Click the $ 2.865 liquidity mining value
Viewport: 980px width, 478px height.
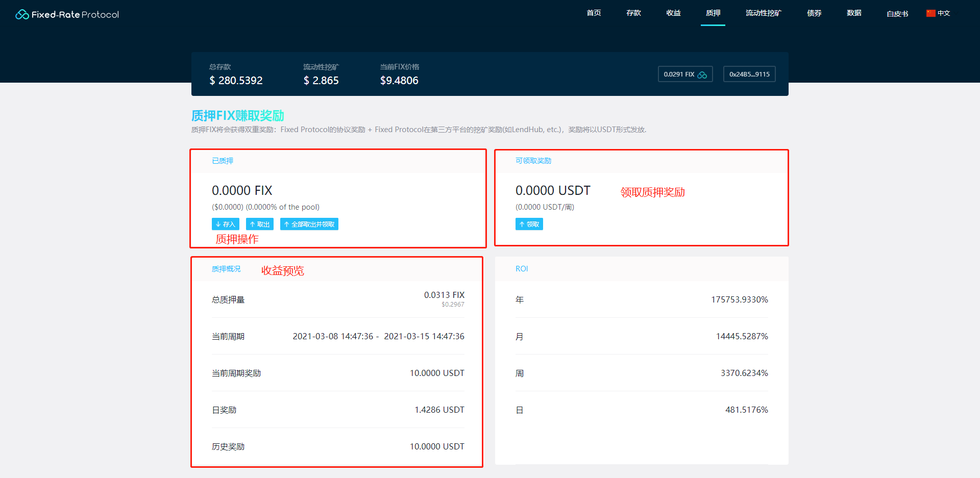click(x=321, y=81)
